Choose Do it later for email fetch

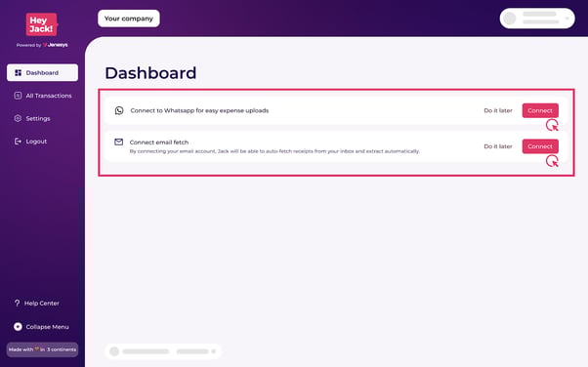click(x=498, y=146)
